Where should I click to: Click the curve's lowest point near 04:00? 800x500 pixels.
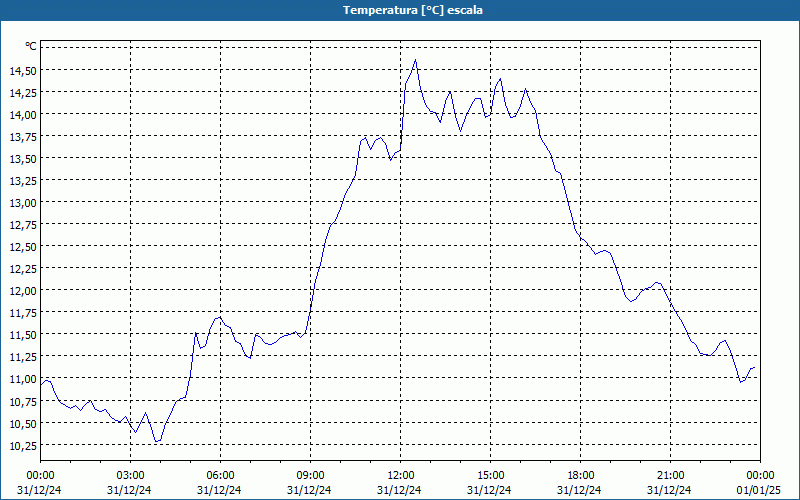156,441
